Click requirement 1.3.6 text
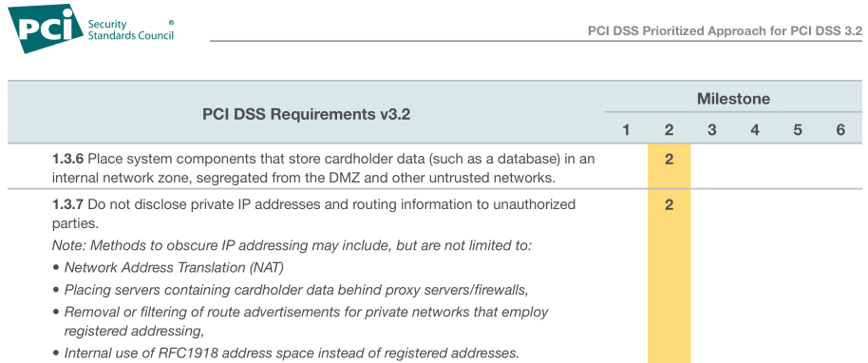 click(324, 168)
